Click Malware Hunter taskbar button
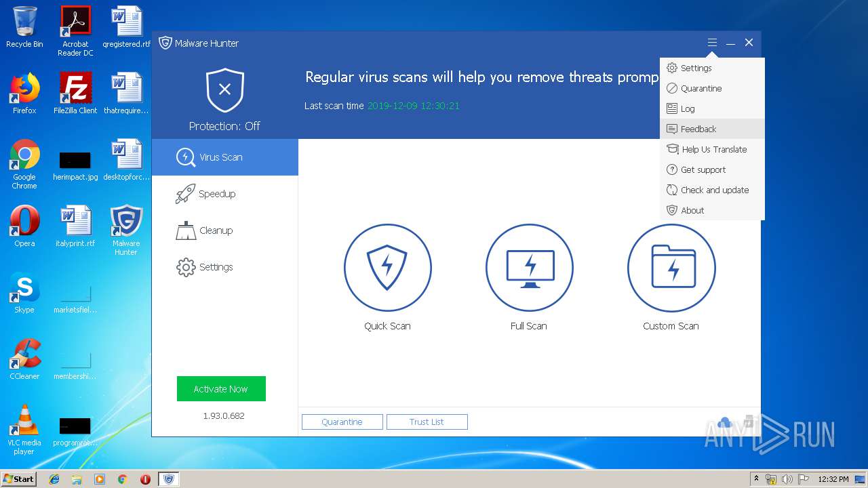868x488 pixels. [x=169, y=479]
